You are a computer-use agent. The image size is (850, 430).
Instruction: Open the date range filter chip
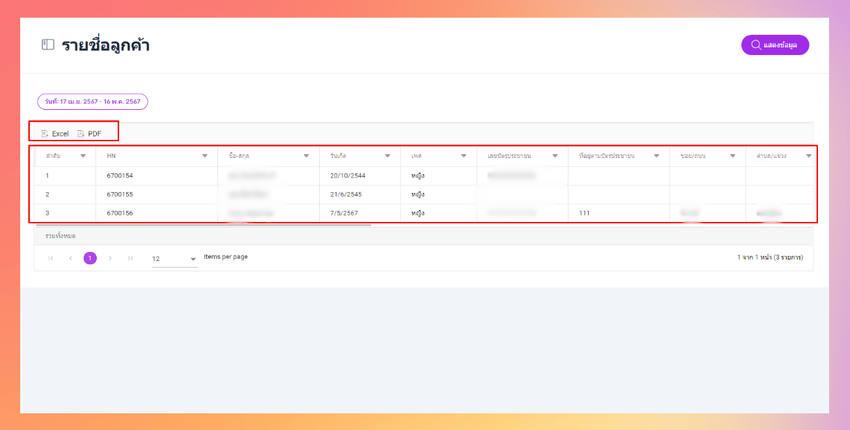(93, 101)
